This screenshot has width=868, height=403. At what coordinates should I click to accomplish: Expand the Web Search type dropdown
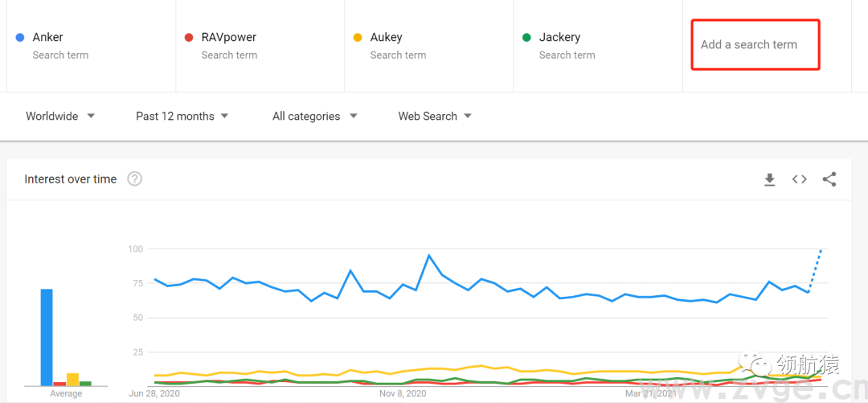435,116
